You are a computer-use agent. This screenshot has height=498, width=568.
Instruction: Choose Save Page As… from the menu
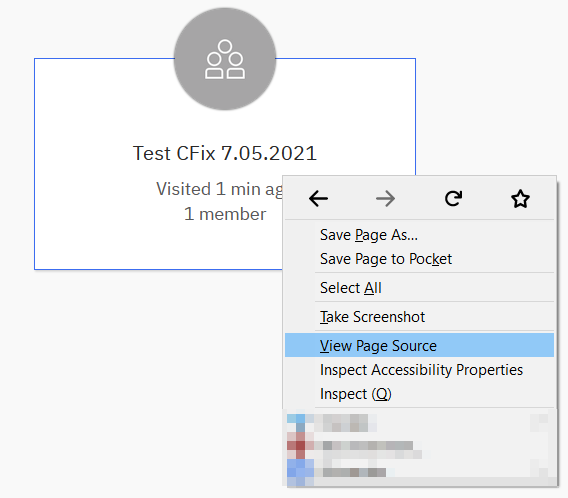[x=419, y=235]
